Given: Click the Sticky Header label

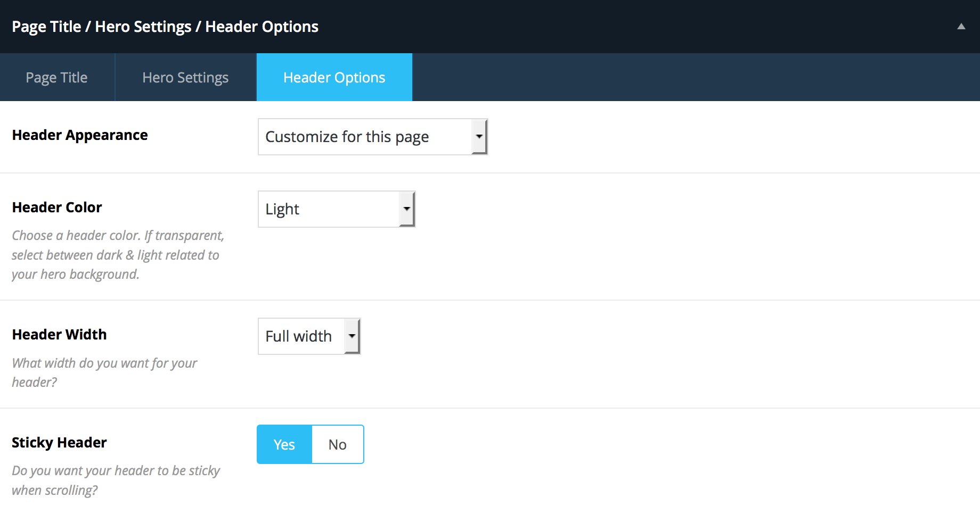Looking at the screenshot, I should click(59, 443).
